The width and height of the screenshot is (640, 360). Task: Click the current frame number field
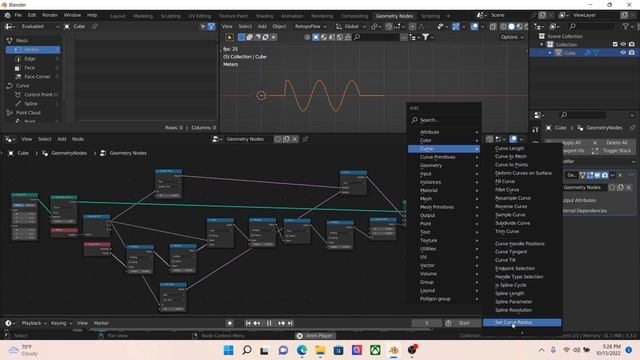click(427, 323)
